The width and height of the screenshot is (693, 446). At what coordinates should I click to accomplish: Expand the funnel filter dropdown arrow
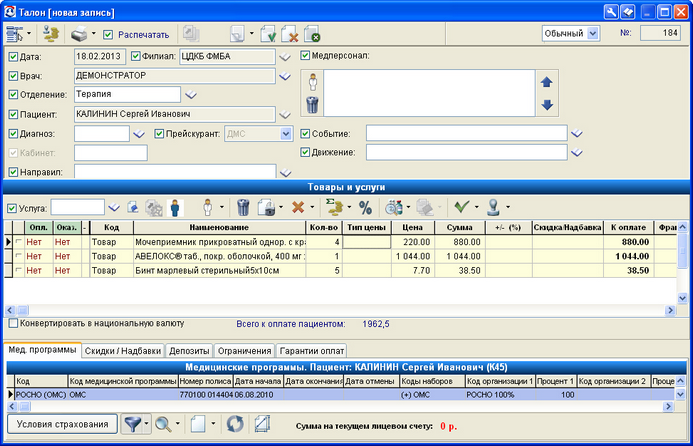click(146, 424)
